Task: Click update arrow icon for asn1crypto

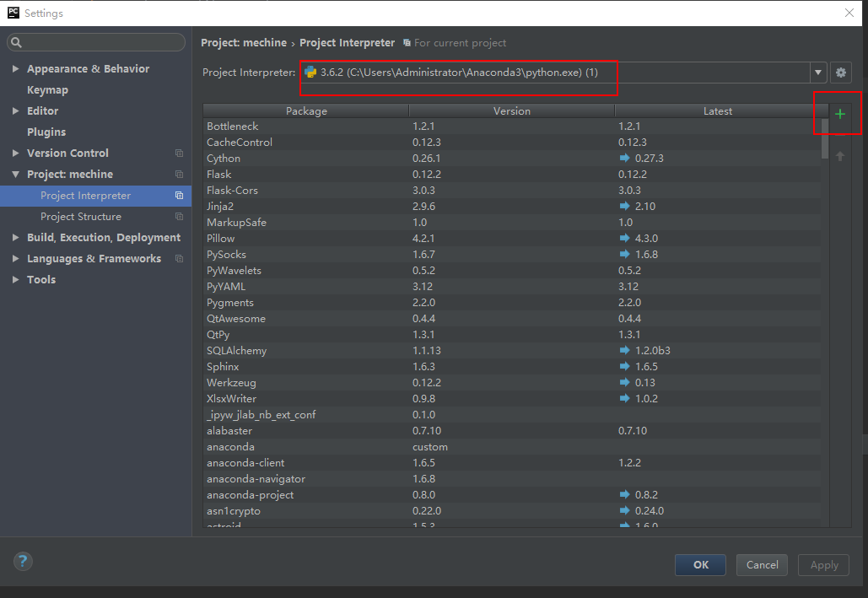Action: (624, 510)
